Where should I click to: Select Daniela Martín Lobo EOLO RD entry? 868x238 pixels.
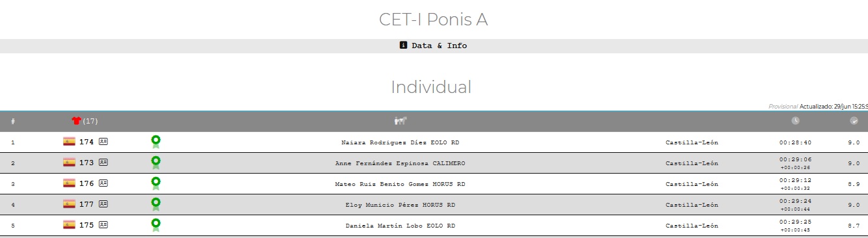(x=400, y=226)
